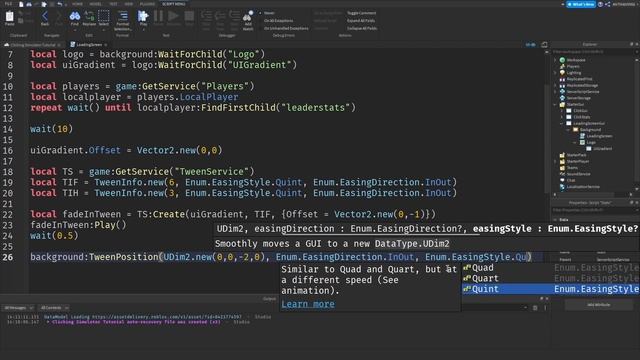Collapse the LoadingScreenGui tree node
Image resolution: width=640 pixels, height=360 pixels.
(x=562, y=123)
